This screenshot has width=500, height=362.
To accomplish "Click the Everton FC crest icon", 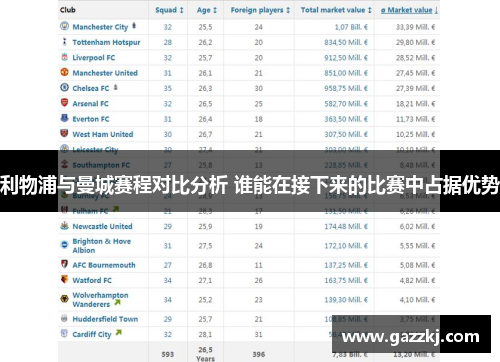I will coord(64,118).
